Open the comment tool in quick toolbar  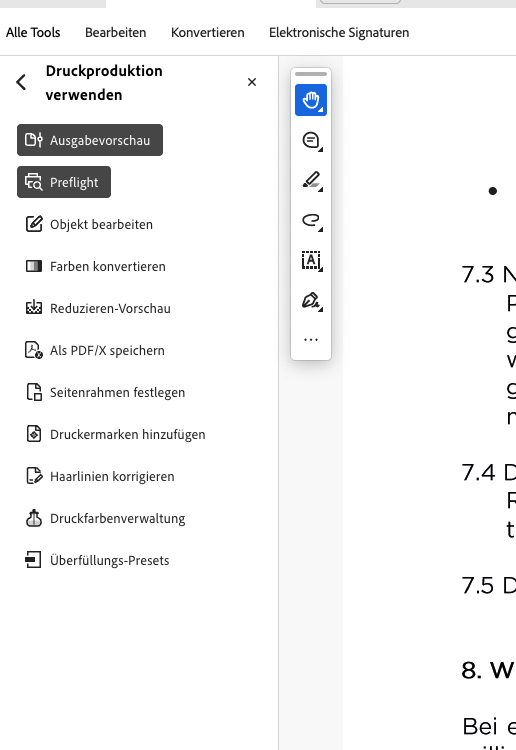point(311,141)
